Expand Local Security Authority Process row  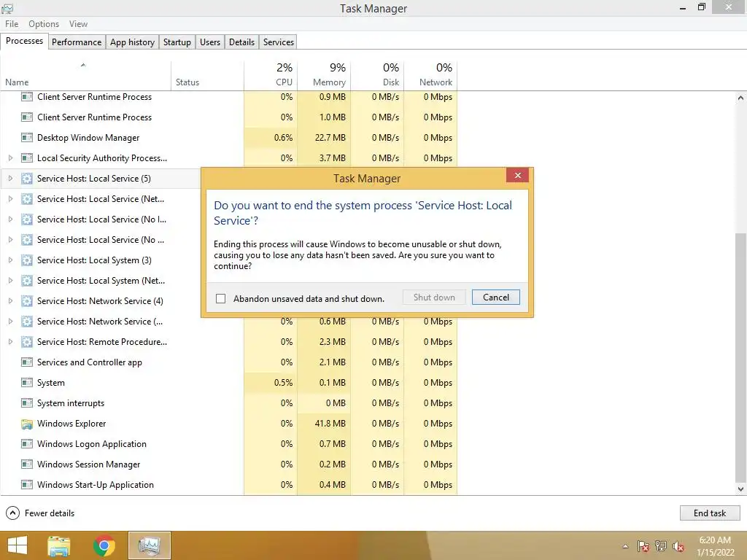tap(10, 157)
